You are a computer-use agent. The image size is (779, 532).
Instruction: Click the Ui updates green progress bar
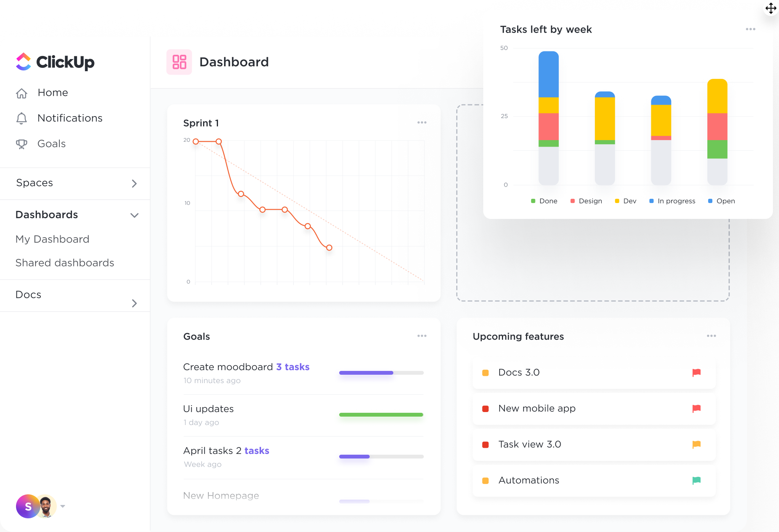tap(381, 415)
